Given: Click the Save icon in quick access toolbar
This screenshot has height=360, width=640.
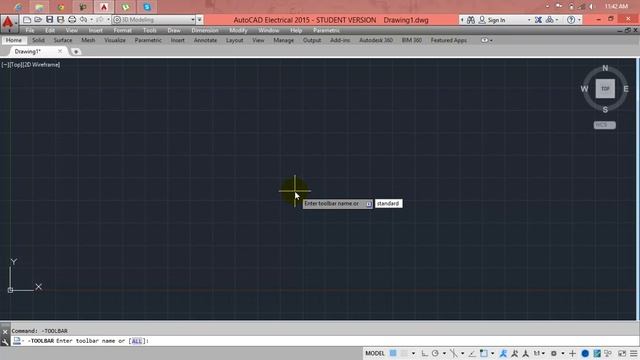Looking at the screenshot, I should pyautogui.click(x=49, y=20).
